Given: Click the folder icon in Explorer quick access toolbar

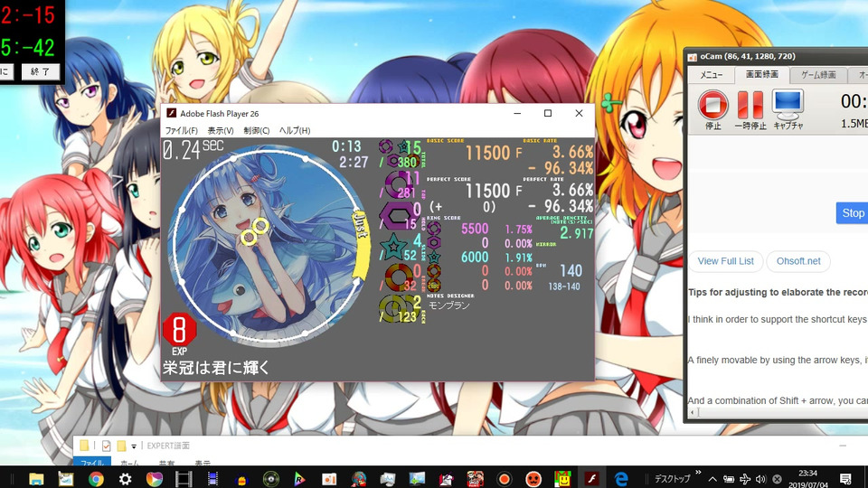Looking at the screenshot, I should tap(84, 446).
